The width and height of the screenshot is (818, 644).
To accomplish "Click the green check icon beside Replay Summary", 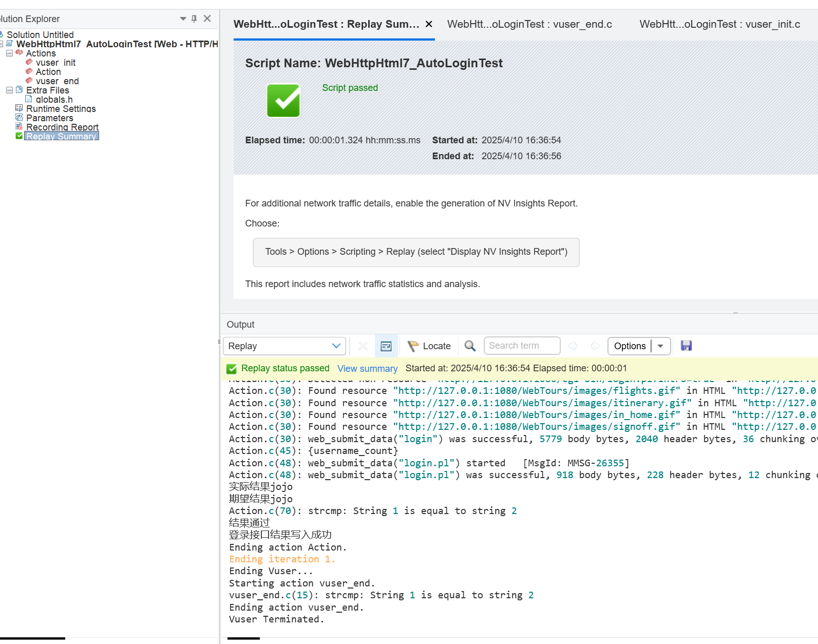I will click(x=20, y=136).
